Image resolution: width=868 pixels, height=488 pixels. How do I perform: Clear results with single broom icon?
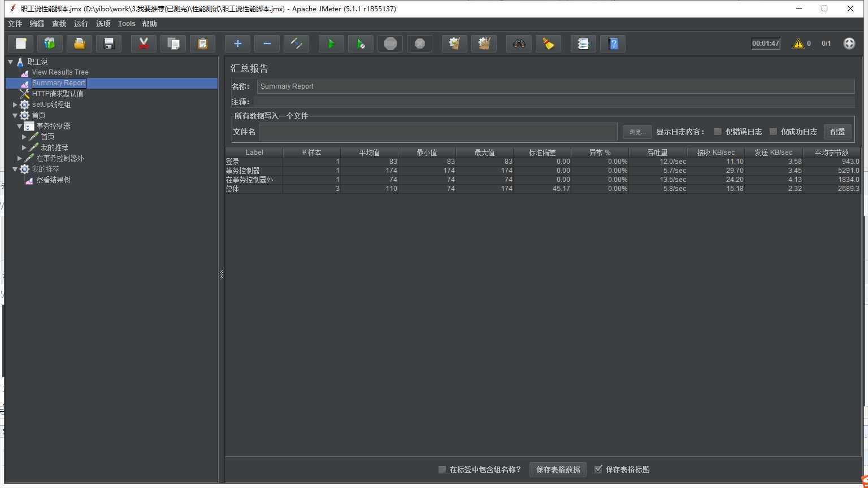pos(455,43)
